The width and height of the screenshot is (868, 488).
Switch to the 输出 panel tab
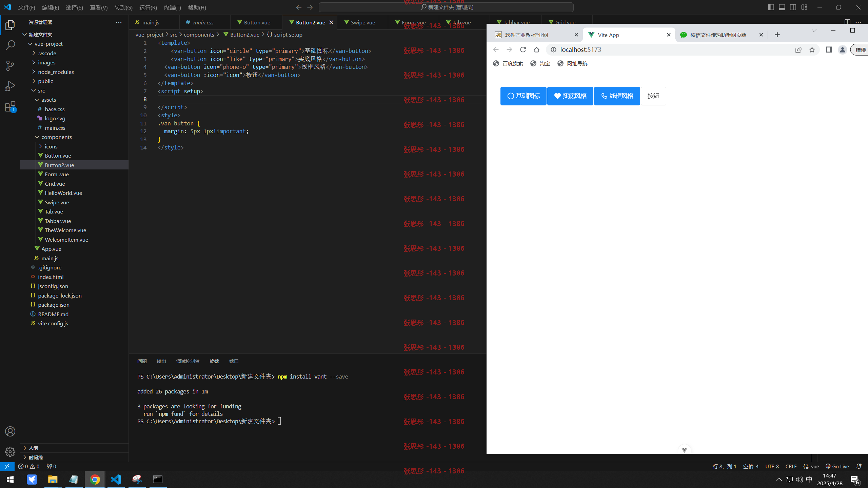[161, 361]
